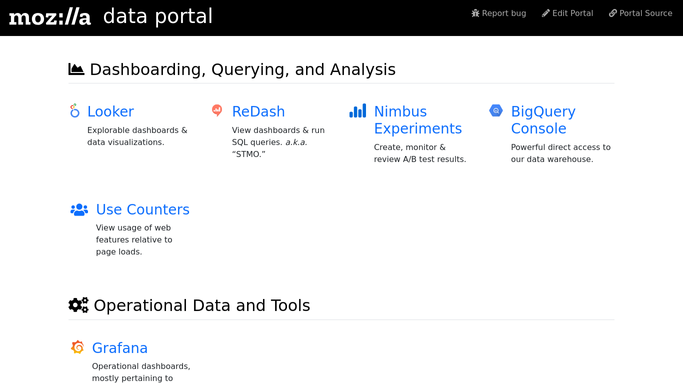
Task: Open the ReDash link
Action: (x=258, y=111)
